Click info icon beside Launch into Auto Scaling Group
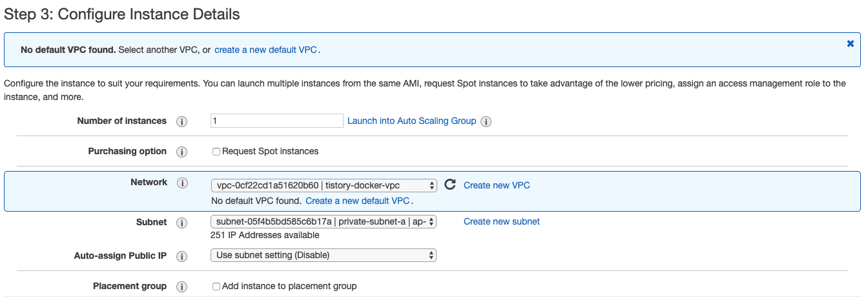 pyautogui.click(x=486, y=121)
